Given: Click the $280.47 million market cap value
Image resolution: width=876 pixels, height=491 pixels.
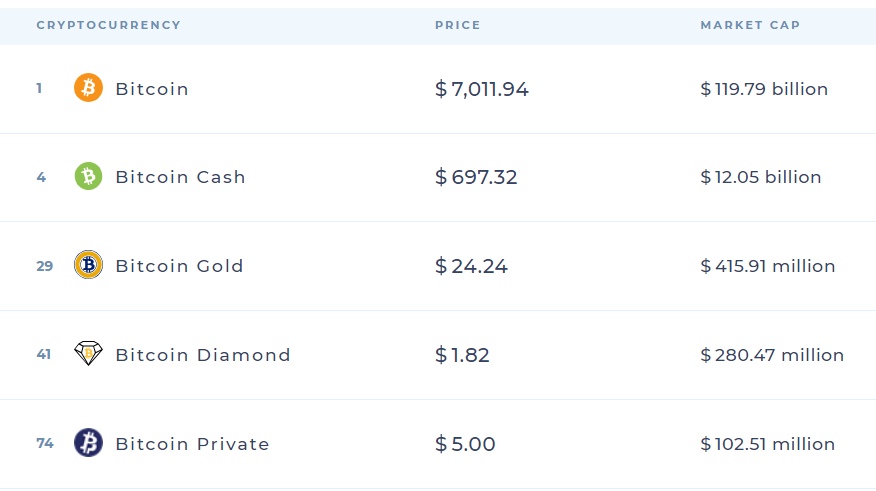Looking at the screenshot, I should pos(772,355).
